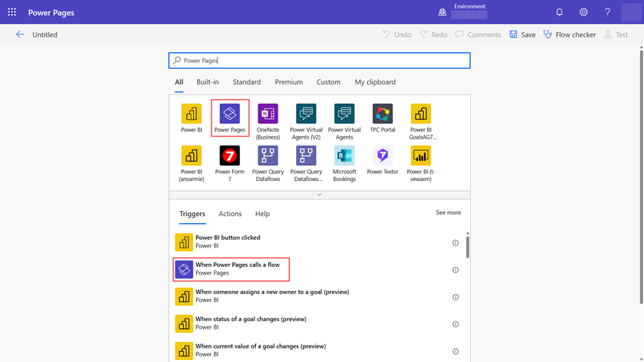The width and height of the screenshot is (644, 362).
Task: Show info for new owner goal trigger
Action: (x=456, y=297)
